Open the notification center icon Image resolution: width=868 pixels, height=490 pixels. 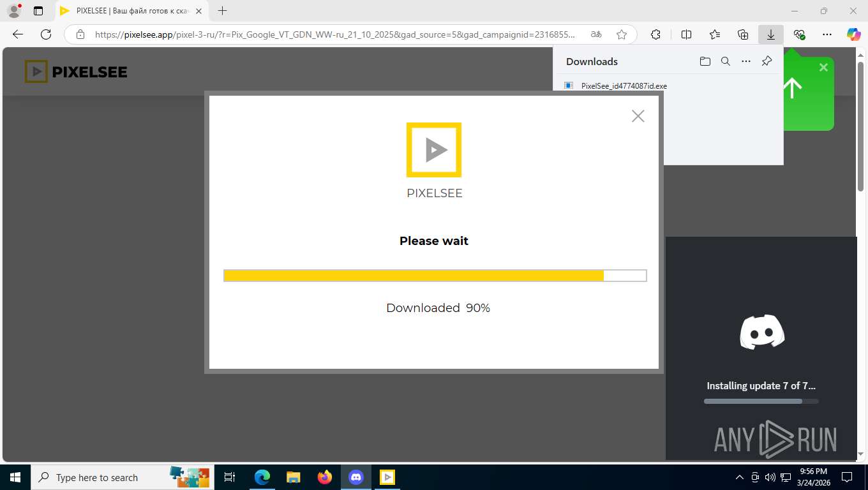coord(847,477)
